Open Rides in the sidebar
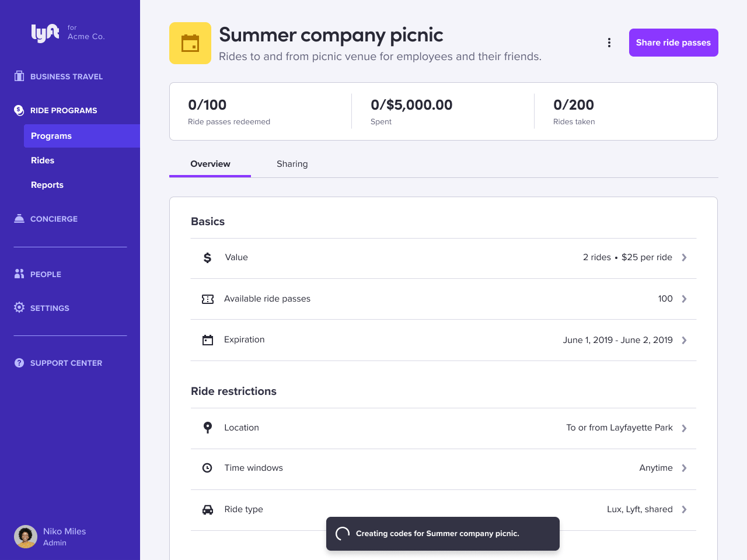Screen dimensions: 747x560 (x=43, y=160)
